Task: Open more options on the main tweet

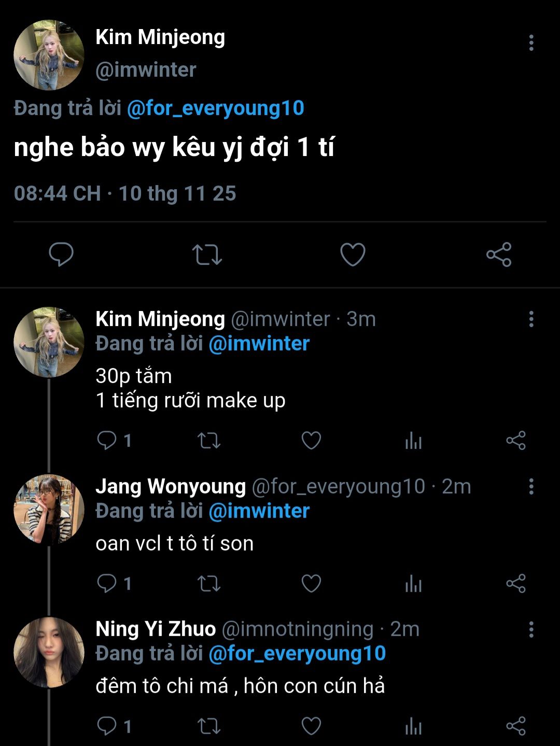Action: point(531,43)
